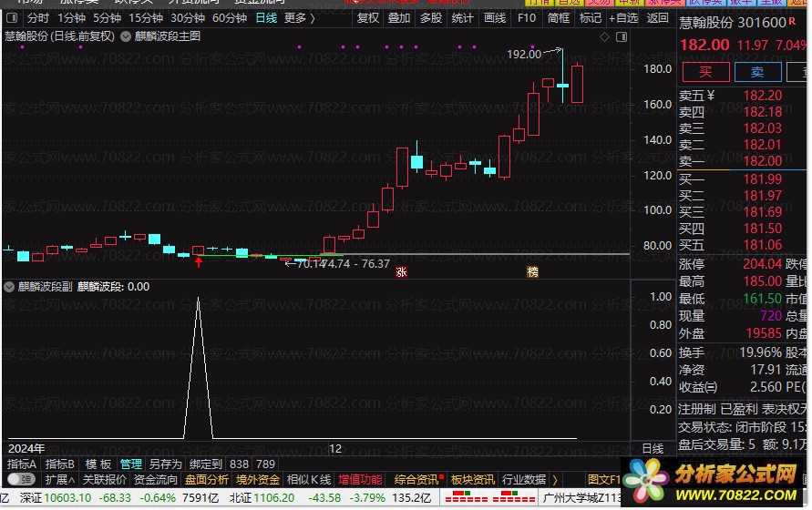Viewport: 812px width, 510px height.
Task: Switch to the 分时 timeframe
Action: [37, 18]
